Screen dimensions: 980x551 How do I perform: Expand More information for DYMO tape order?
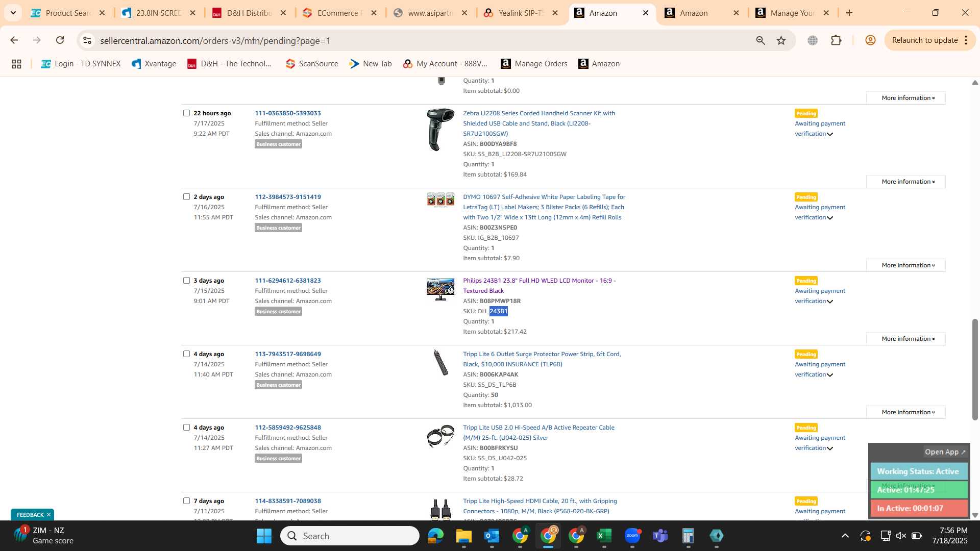905,265
